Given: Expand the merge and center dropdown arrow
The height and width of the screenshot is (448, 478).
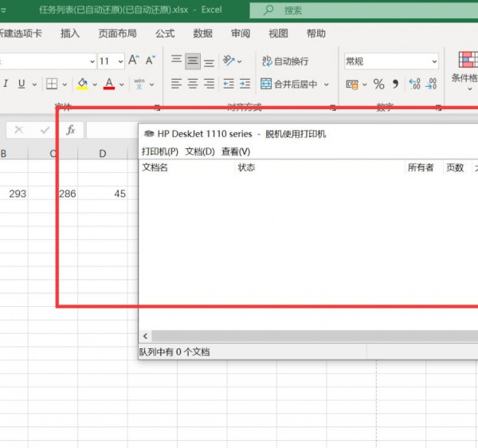Looking at the screenshot, I should click(x=327, y=84).
